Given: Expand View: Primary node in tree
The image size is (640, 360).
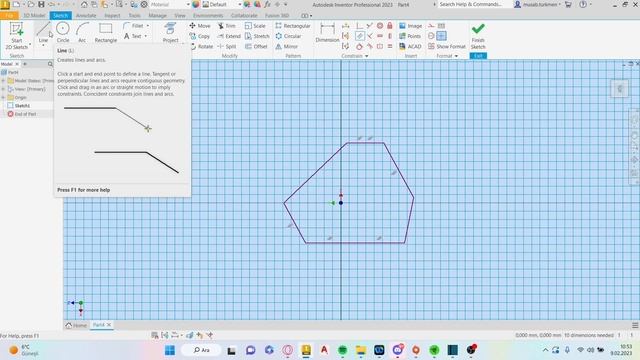Looking at the screenshot, I should pyautogui.click(x=3, y=89).
